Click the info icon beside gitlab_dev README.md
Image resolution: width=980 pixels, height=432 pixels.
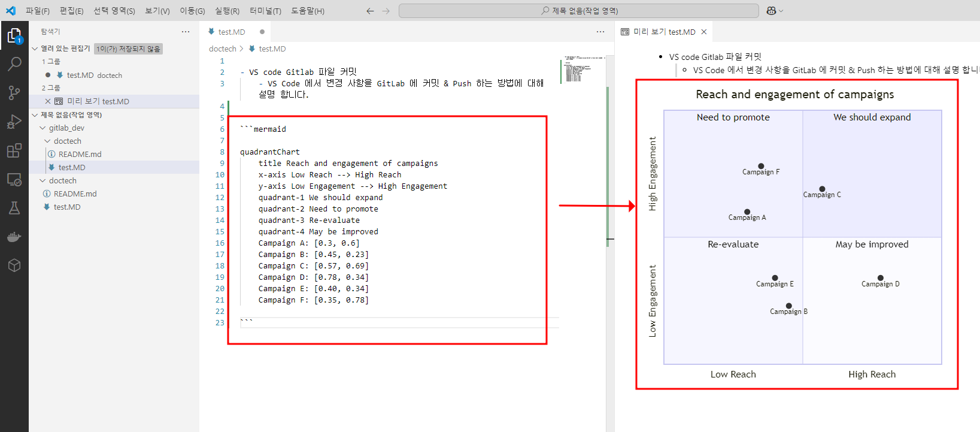(x=51, y=154)
